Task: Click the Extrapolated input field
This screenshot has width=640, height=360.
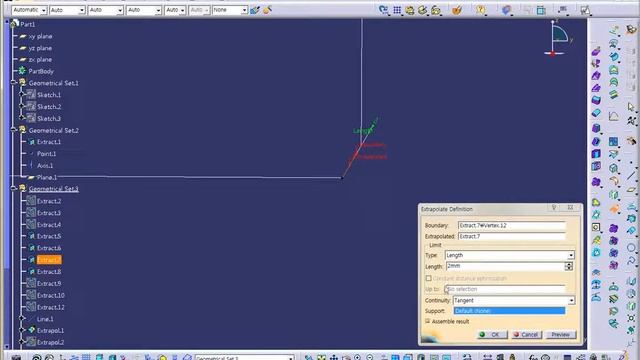Action: click(x=512, y=236)
